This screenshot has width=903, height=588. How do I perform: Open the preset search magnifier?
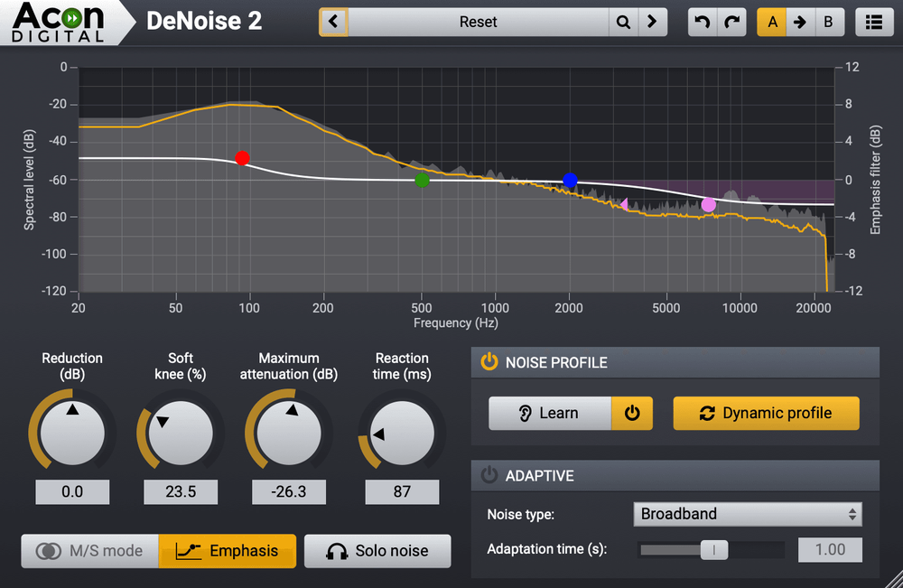coord(623,22)
